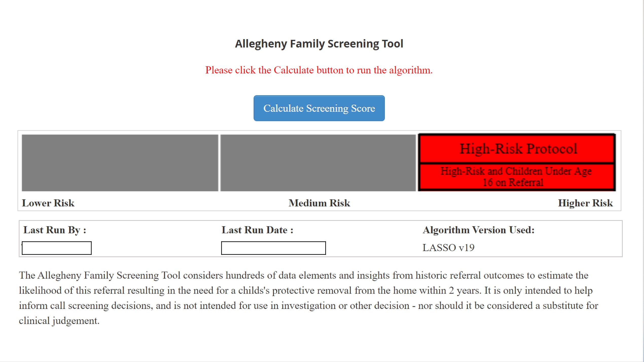Click the Last Run Date label
Image resolution: width=644 pixels, height=362 pixels.
257,230
